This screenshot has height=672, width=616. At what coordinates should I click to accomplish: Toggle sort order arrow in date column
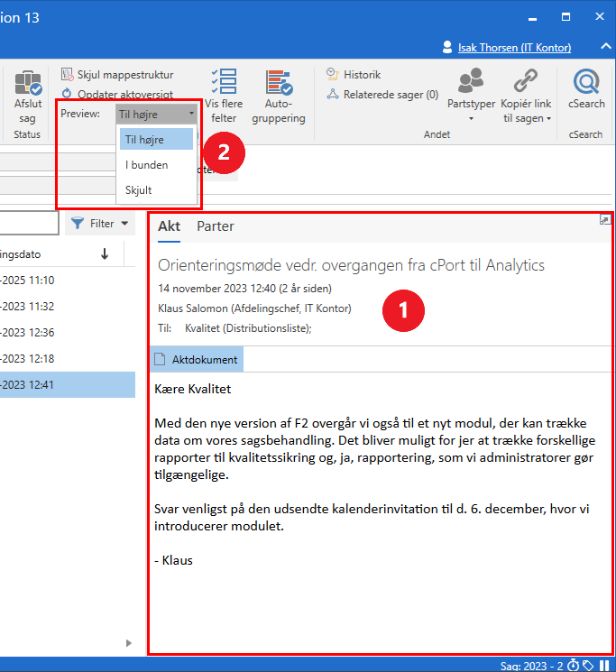(105, 254)
